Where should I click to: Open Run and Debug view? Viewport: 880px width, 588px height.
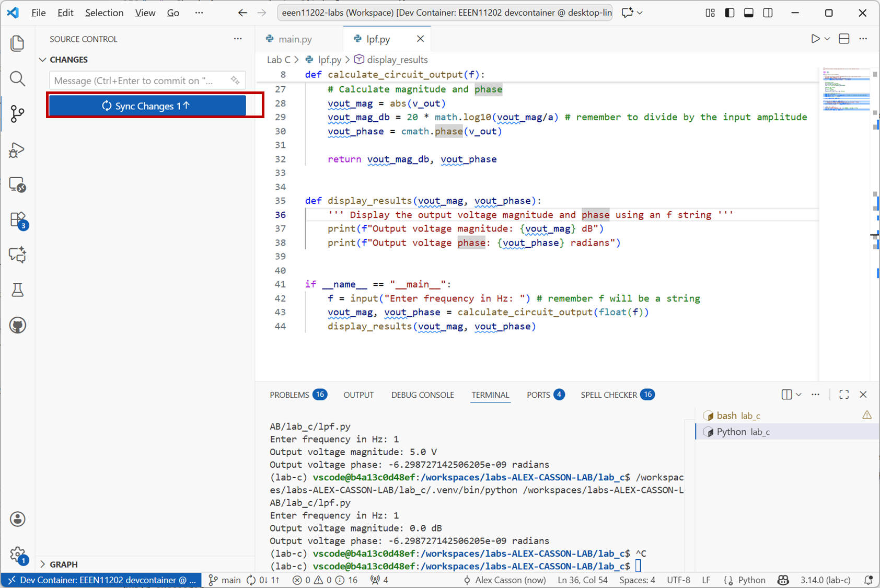[17, 150]
